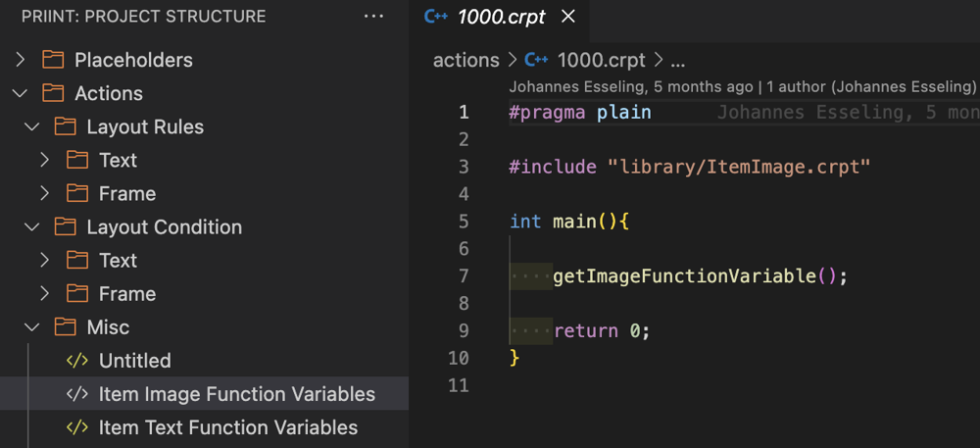The height and width of the screenshot is (448, 980).
Task: Click line number 9 in the gutter
Action: point(464,330)
